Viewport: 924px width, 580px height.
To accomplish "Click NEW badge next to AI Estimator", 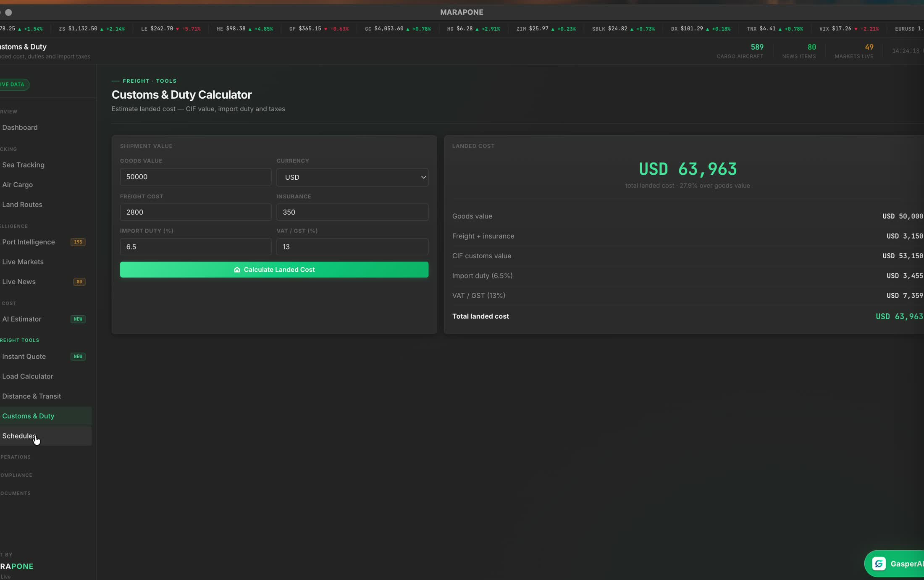I will [78, 319].
